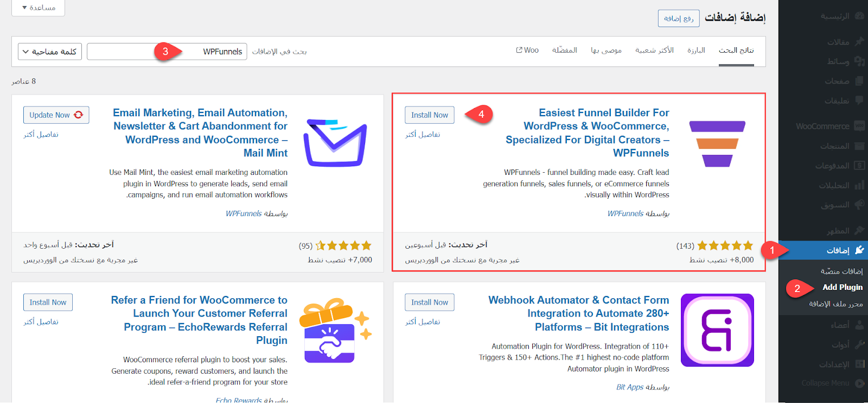Select Add Plugin in the sidebar submenu
This screenshot has width=868, height=403.
[842, 287]
